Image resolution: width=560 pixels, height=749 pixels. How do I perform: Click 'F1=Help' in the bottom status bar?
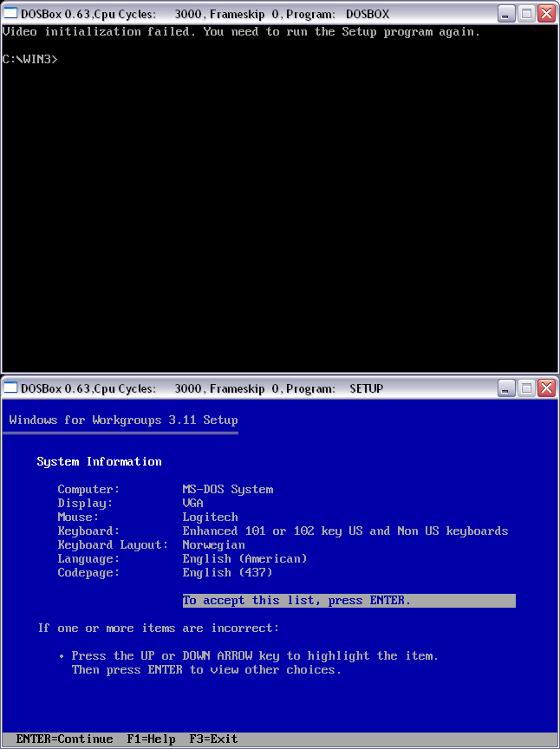click(152, 739)
